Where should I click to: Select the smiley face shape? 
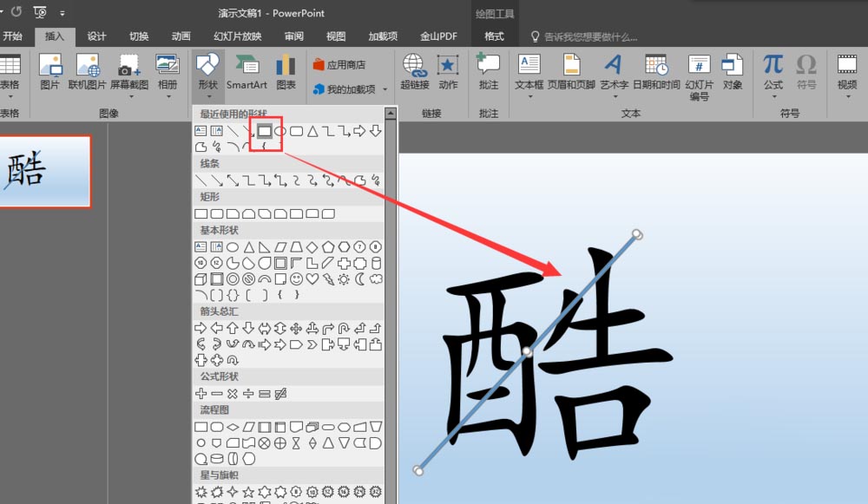[x=296, y=278]
